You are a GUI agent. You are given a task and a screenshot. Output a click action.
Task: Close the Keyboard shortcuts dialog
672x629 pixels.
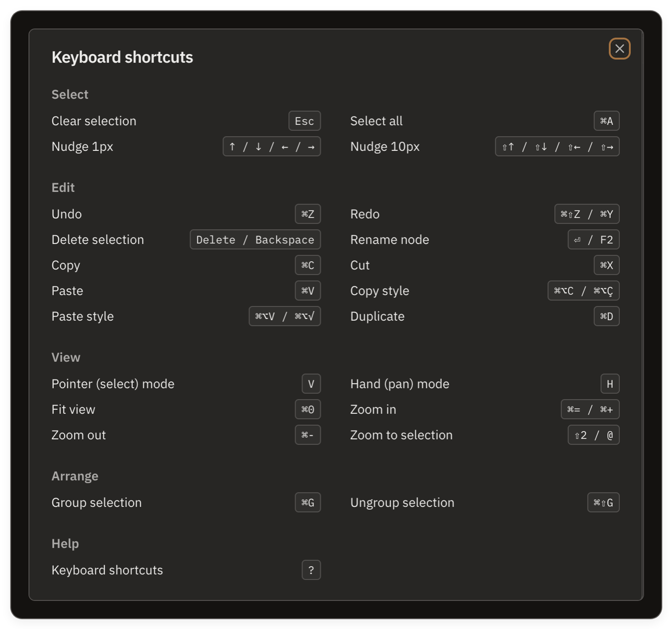tap(619, 49)
